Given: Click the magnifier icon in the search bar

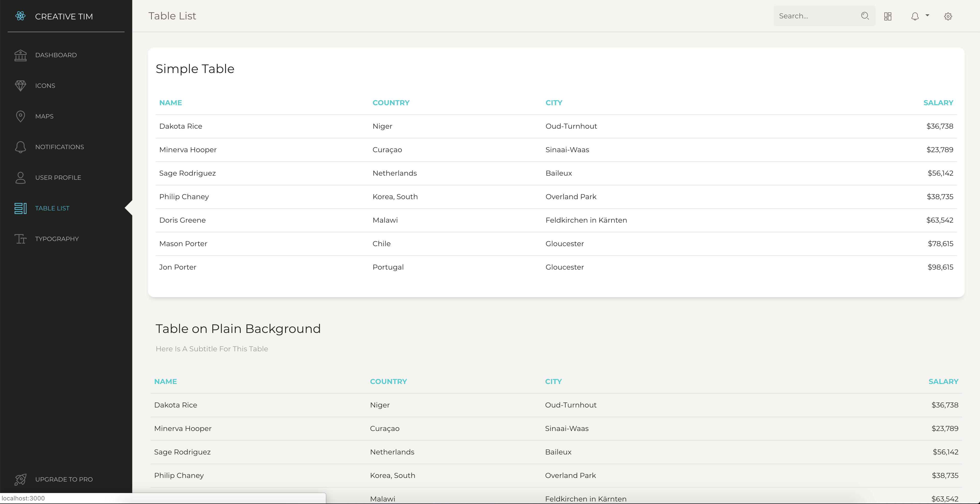Looking at the screenshot, I should pyautogui.click(x=865, y=16).
